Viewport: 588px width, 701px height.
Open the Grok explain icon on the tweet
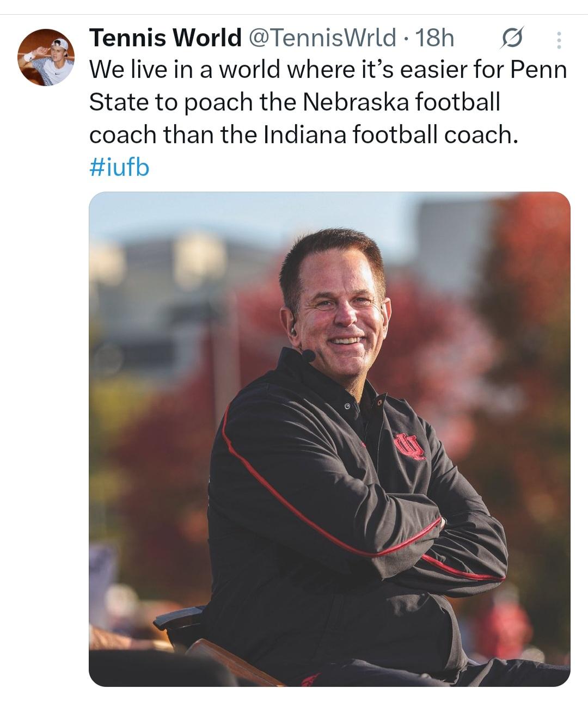512,39
